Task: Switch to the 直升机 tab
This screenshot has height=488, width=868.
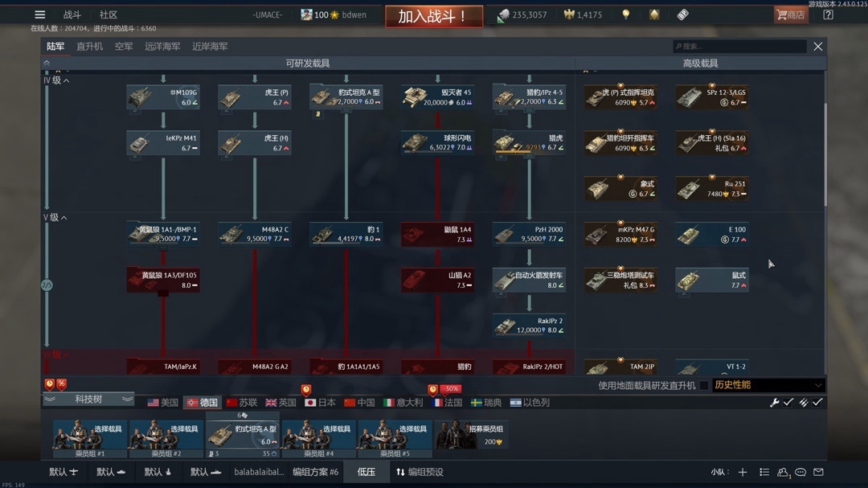Action: point(89,47)
